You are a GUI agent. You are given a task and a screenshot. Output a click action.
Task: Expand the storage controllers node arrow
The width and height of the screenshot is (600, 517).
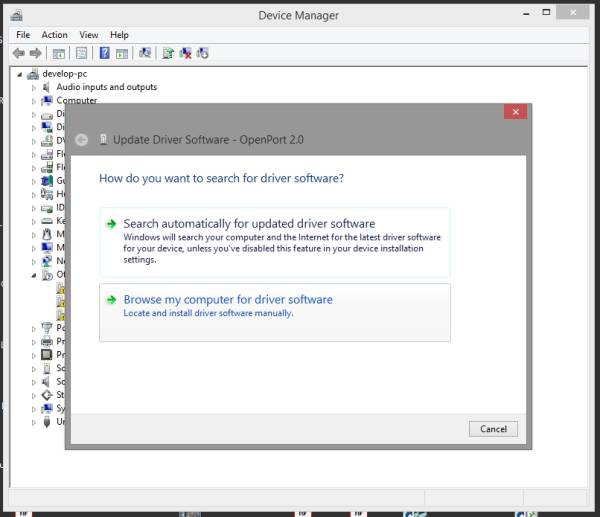coord(34,395)
